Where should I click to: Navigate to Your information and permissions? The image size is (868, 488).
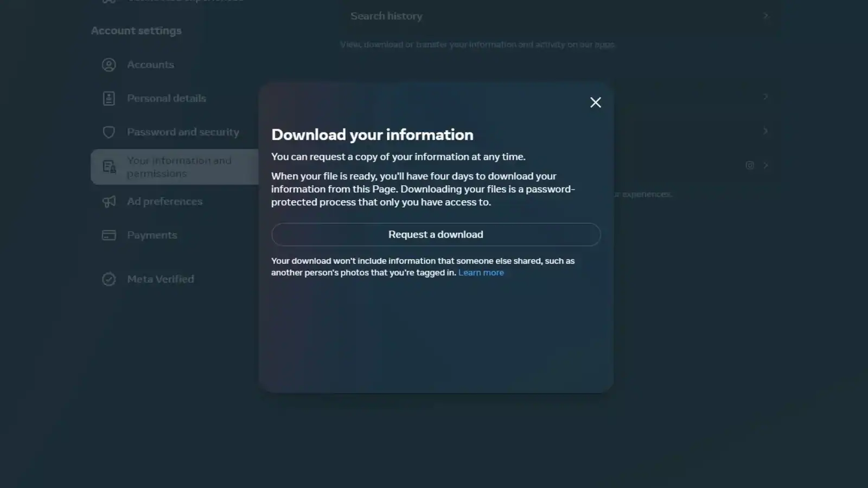[179, 166]
